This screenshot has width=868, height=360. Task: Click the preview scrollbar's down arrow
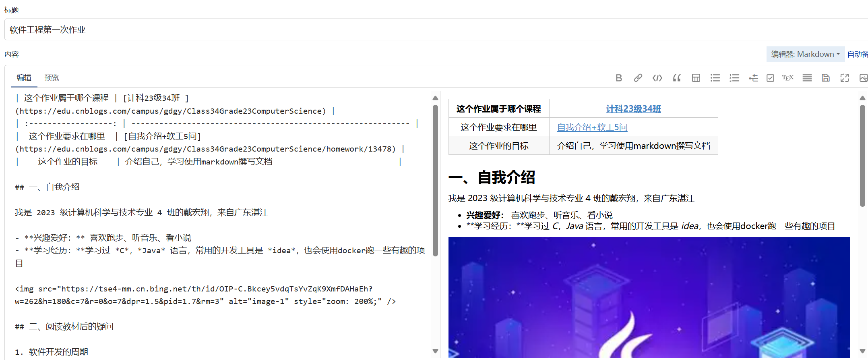[862, 351]
